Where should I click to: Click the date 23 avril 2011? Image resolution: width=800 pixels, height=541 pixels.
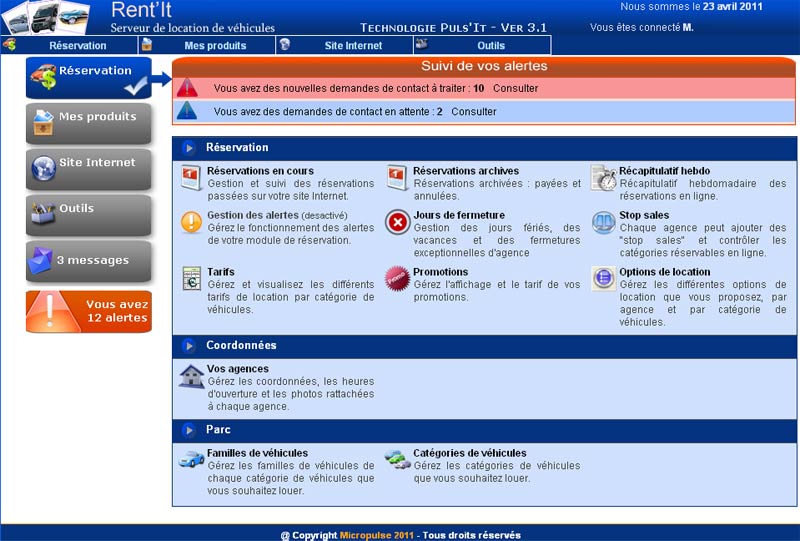point(733,7)
